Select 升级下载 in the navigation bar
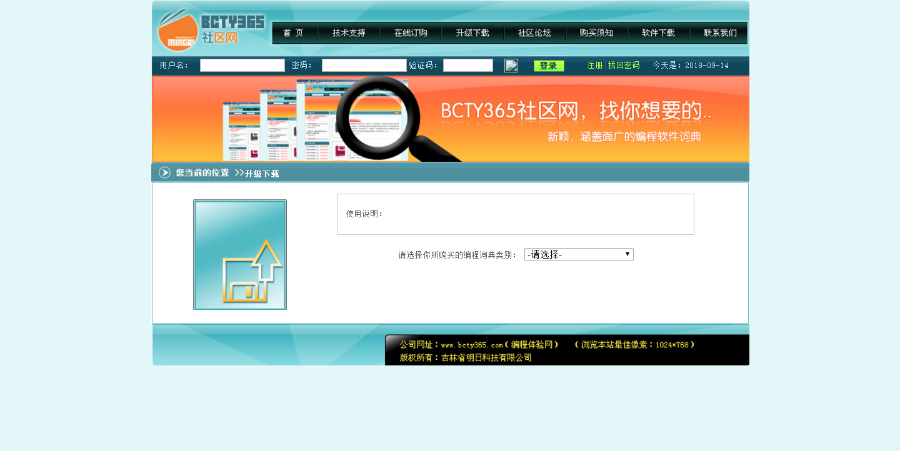 472,33
